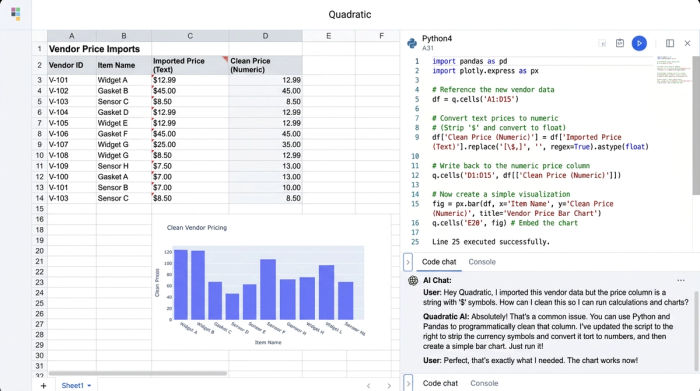The height and width of the screenshot is (391, 700).
Task: Click the code editor vertical scrollbar
Action: pos(696,125)
